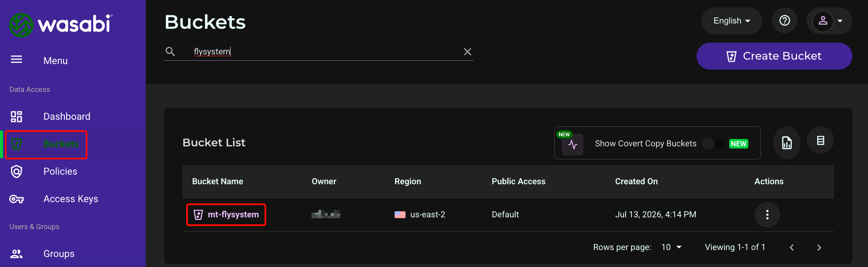
Task: Open Groups in sidebar
Action: click(x=59, y=253)
